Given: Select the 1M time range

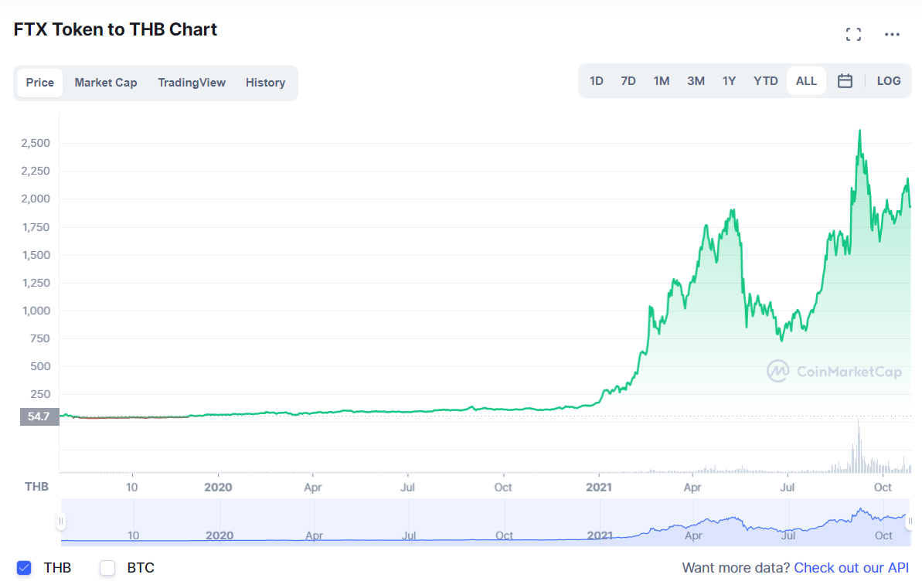Looking at the screenshot, I should coord(662,81).
